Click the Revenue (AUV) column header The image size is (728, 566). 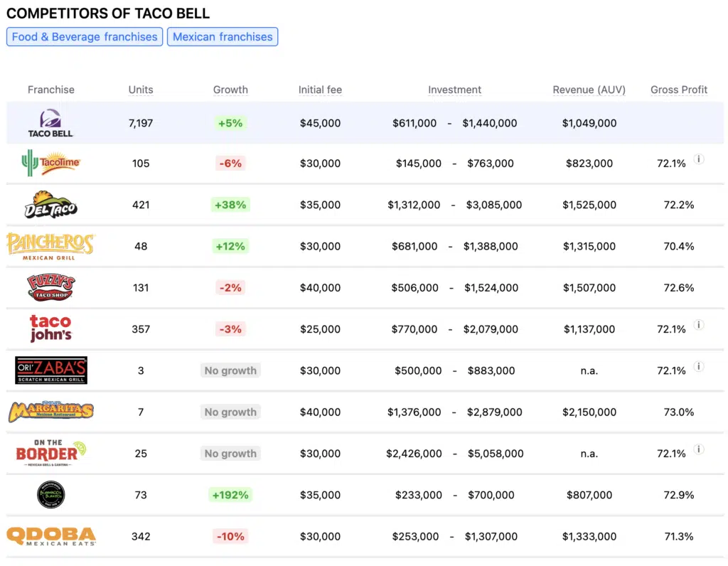[589, 90]
